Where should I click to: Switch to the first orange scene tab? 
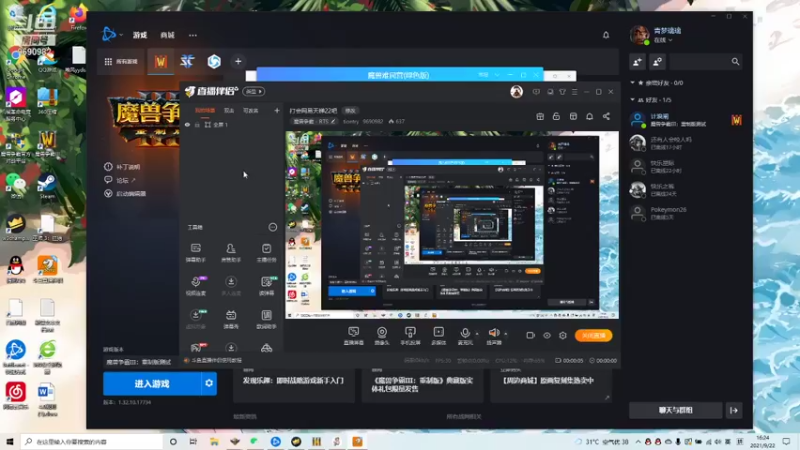(x=205, y=110)
